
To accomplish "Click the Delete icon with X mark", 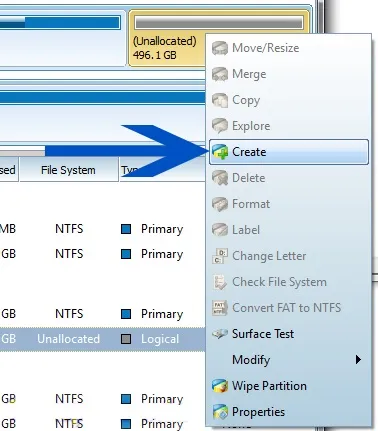I will point(220,178).
